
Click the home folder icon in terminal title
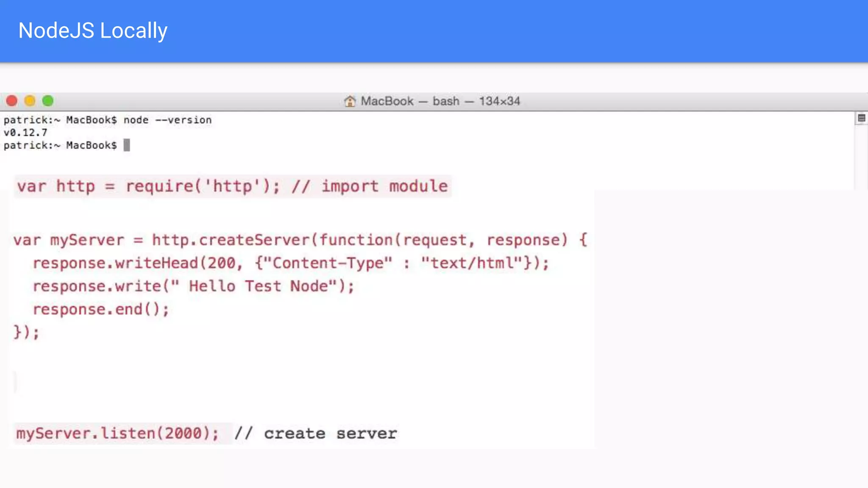click(350, 101)
